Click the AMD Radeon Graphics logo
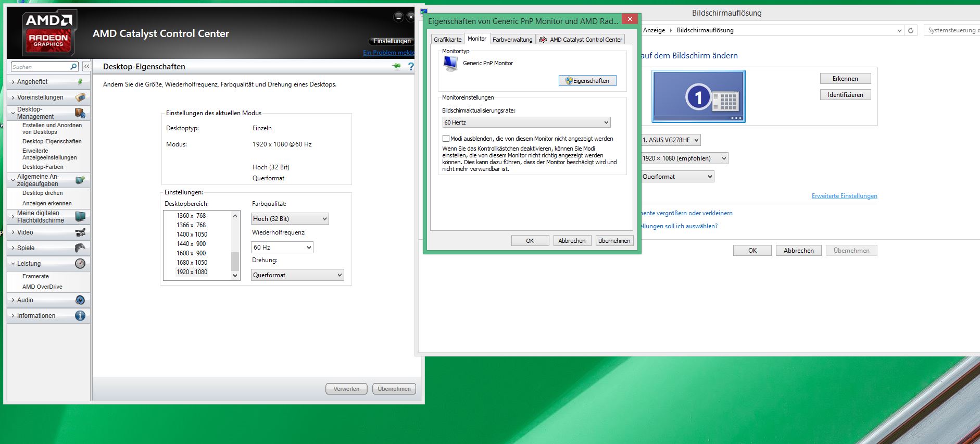This screenshot has width=980, height=444. click(48, 33)
